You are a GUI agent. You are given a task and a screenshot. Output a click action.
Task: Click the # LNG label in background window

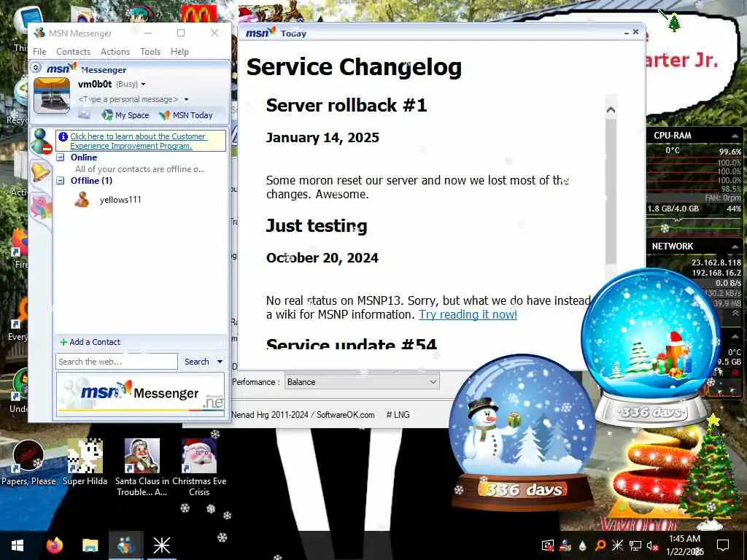[398, 415]
